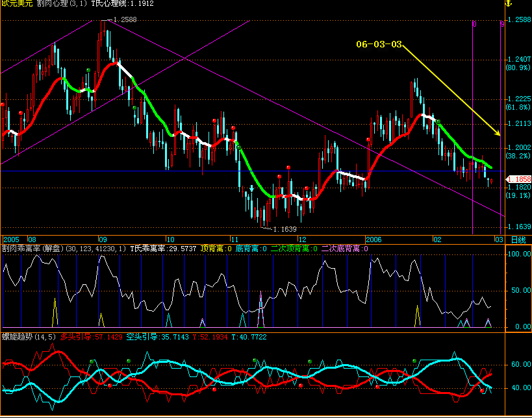Click the 日线 period button

[x=518, y=240]
